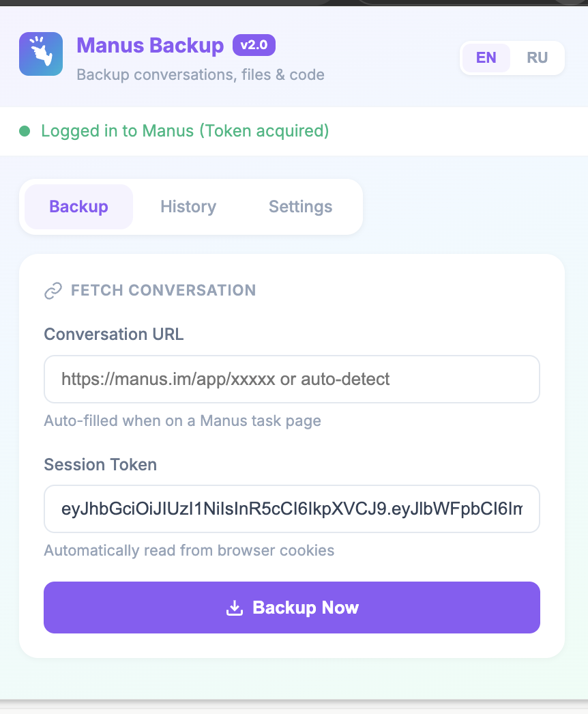Click the green login status dot
This screenshot has width=588, height=714.
[x=25, y=131]
